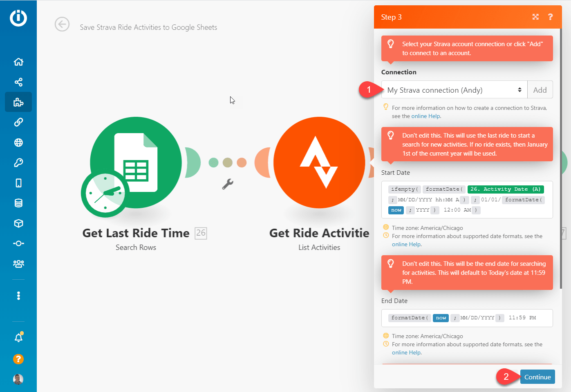Image resolution: width=571 pixels, height=392 pixels.
Task: Open the Notifications bell icon
Action: pyautogui.click(x=18, y=338)
